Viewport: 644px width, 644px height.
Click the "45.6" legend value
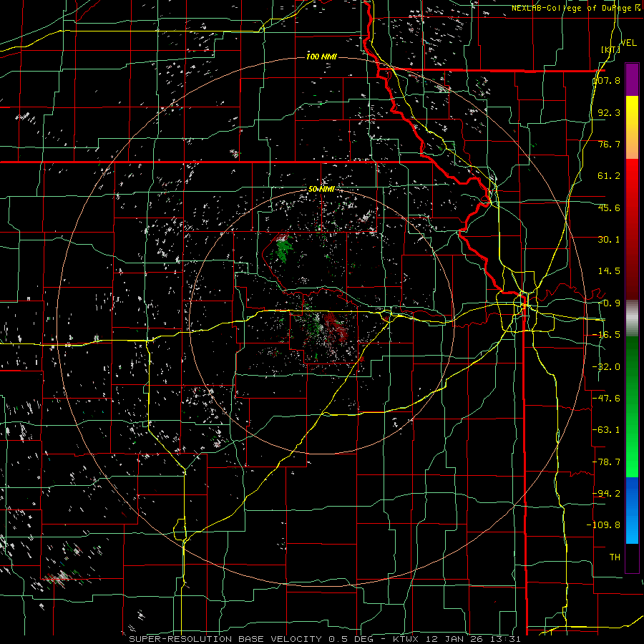tap(609, 208)
